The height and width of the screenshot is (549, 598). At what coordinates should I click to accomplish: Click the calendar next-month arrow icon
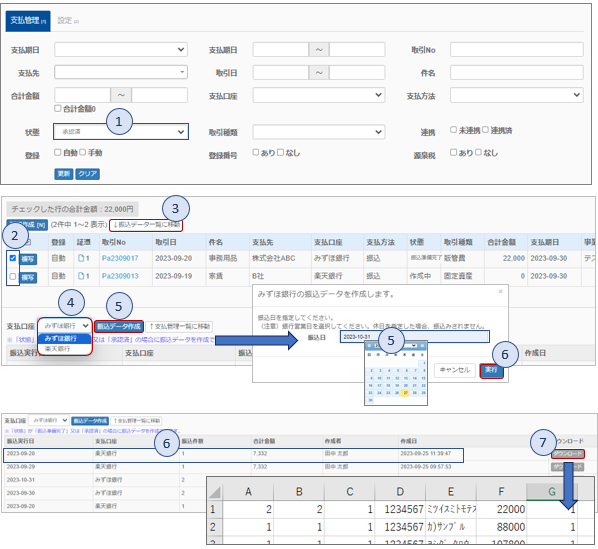422,345
